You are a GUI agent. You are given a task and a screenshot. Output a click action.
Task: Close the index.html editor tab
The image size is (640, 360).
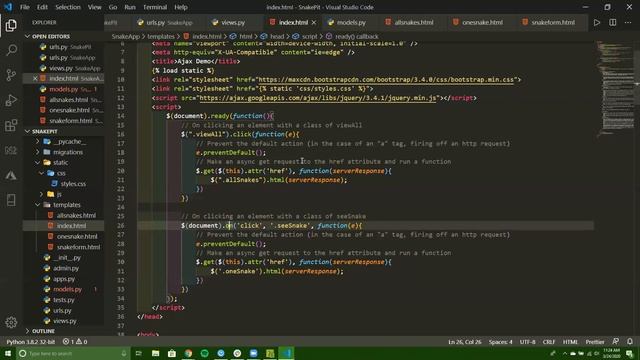click(314, 22)
